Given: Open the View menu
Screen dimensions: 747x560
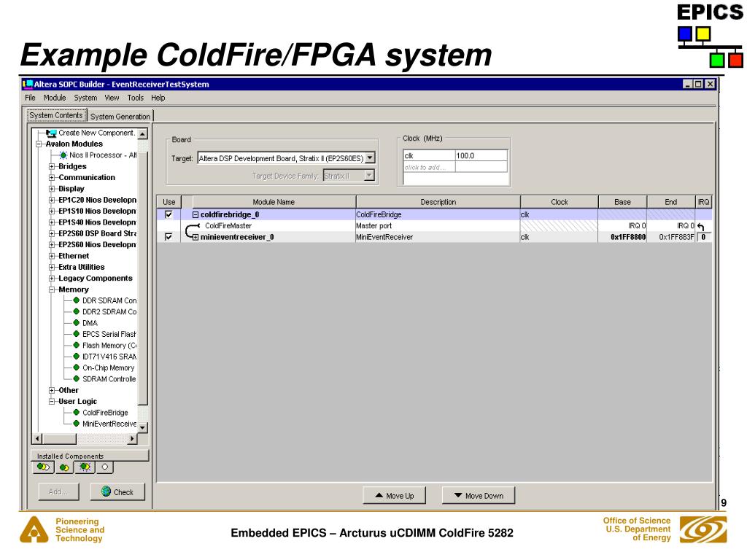Looking at the screenshot, I should click(x=112, y=98).
